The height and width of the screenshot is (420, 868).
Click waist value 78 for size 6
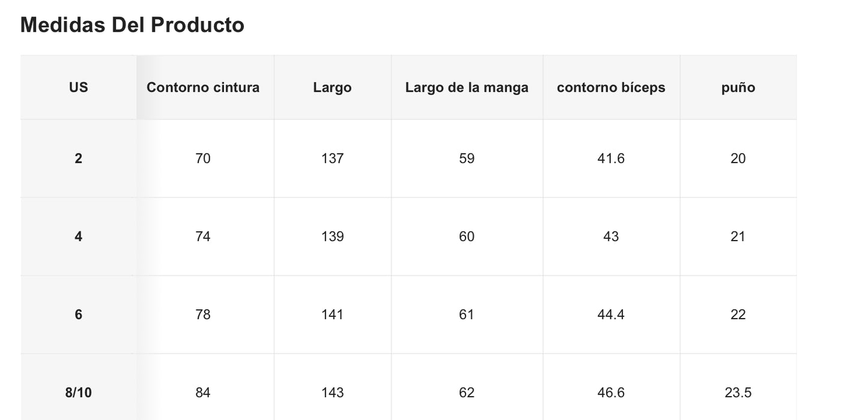point(203,314)
